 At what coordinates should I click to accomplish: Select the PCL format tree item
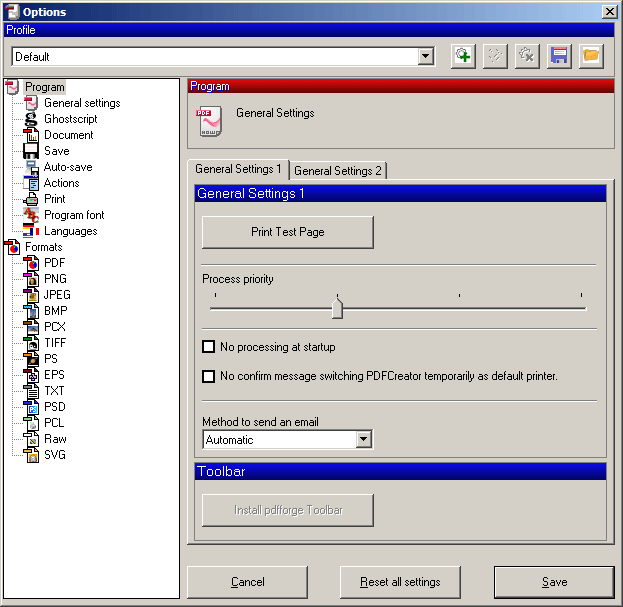pos(54,423)
